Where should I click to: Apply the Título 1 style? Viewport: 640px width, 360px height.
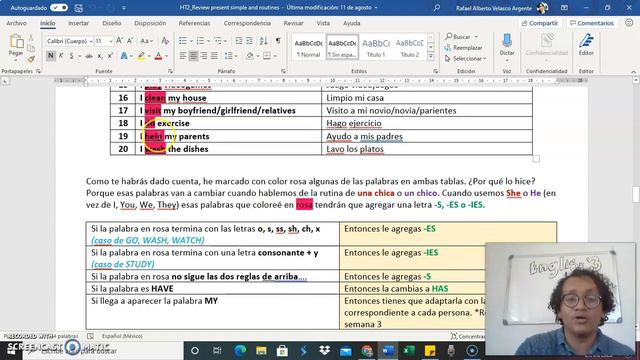tap(376, 47)
